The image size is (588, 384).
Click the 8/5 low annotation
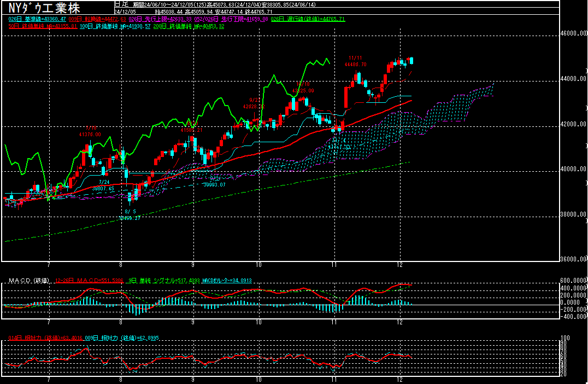click(130, 215)
